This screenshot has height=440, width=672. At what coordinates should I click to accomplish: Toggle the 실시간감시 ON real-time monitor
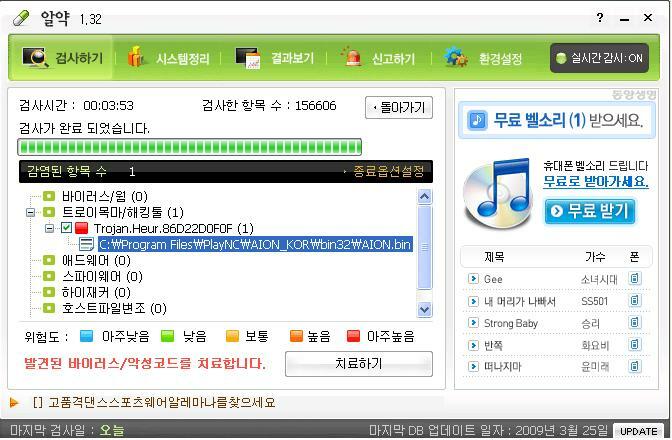pyautogui.click(x=599, y=58)
